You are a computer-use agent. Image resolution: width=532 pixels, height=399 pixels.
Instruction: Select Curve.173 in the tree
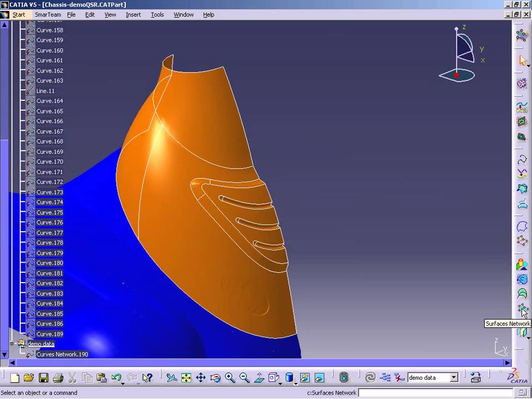click(x=50, y=192)
